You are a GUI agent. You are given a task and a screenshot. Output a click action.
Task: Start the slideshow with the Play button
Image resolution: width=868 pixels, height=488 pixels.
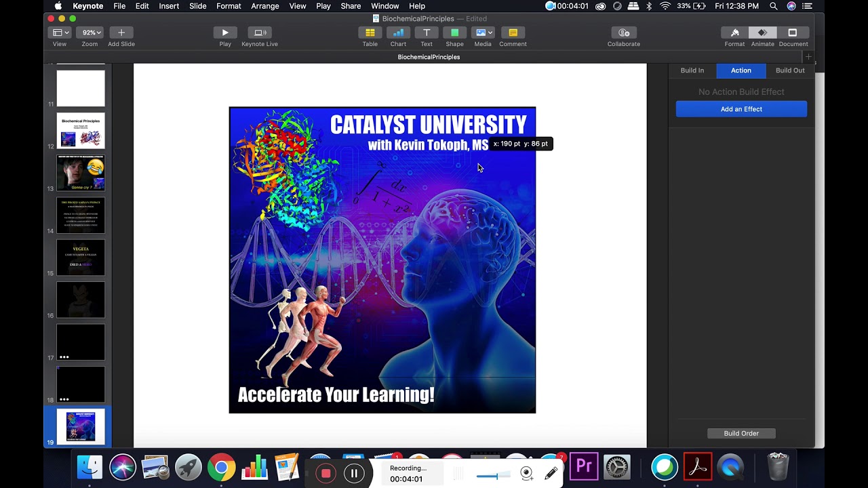coord(225,33)
